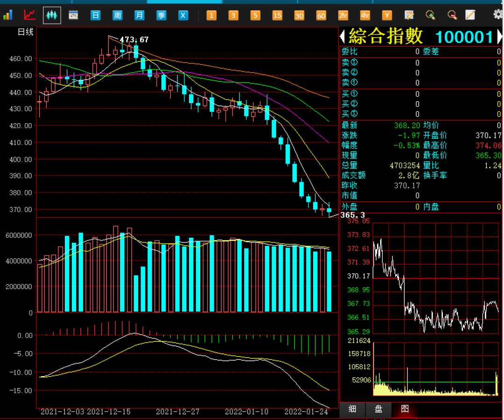Viewport: 504px width, 420px height.
Task: Switch to quarterly period (季) button
Action: coord(161,15)
